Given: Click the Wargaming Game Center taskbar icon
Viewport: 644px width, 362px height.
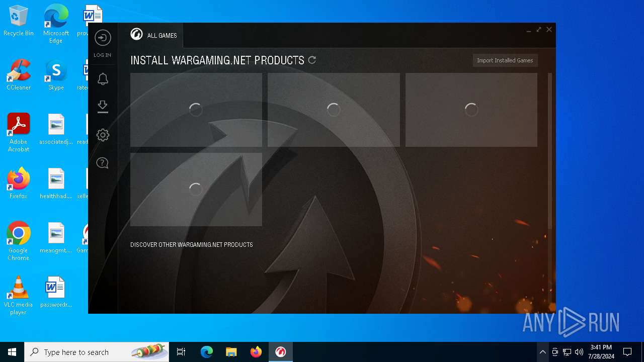Looking at the screenshot, I should pos(281,352).
